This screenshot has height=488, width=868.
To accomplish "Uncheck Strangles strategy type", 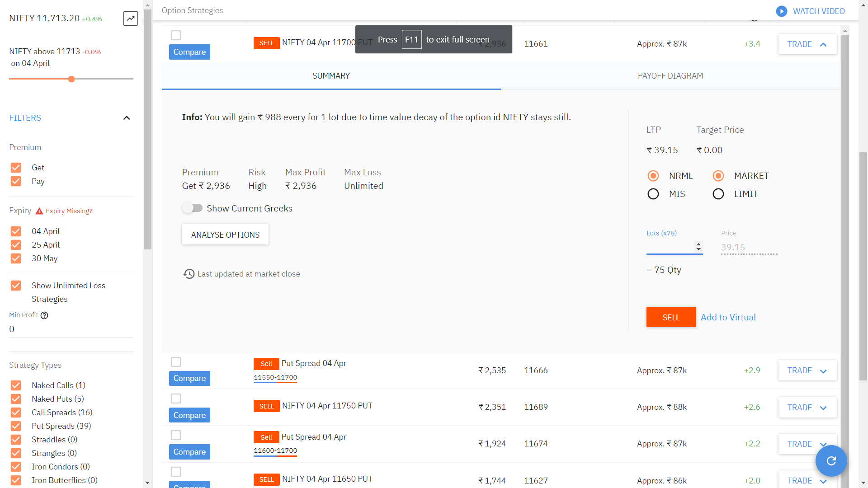I will pyautogui.click(x=16, y=453).
